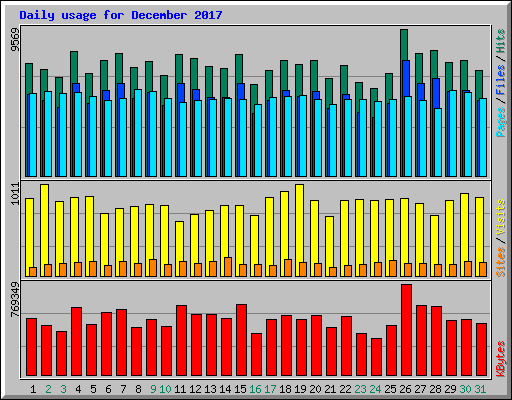
Task: Select the red KBytes bar for day 1
Action: (31, 347)
